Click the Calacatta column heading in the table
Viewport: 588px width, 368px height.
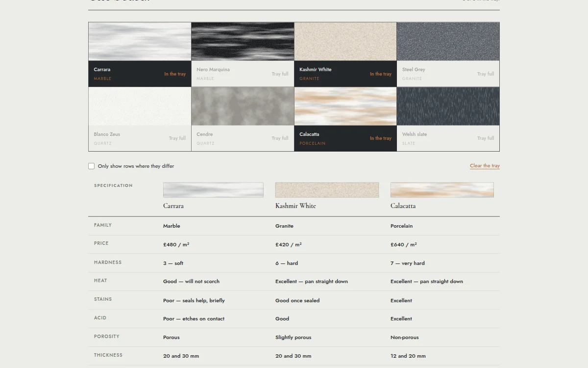point(403,206)
